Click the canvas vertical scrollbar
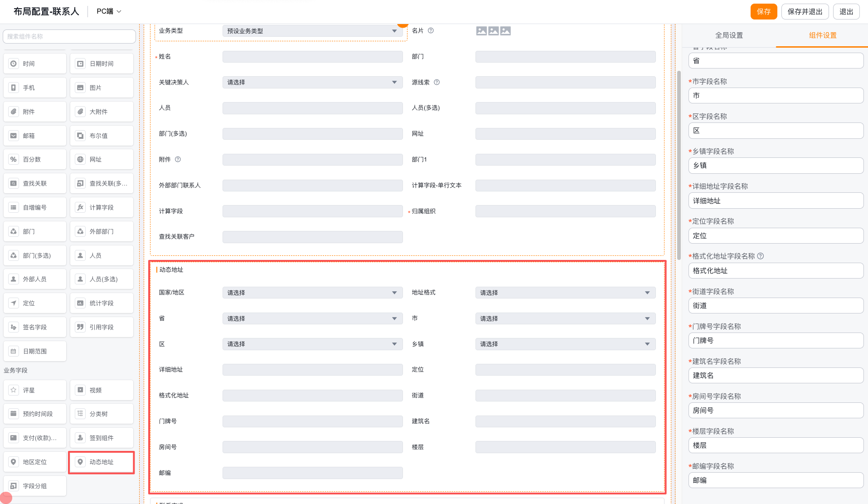The width and height of the screenshot is (868, 504). [x=679, y=165]
